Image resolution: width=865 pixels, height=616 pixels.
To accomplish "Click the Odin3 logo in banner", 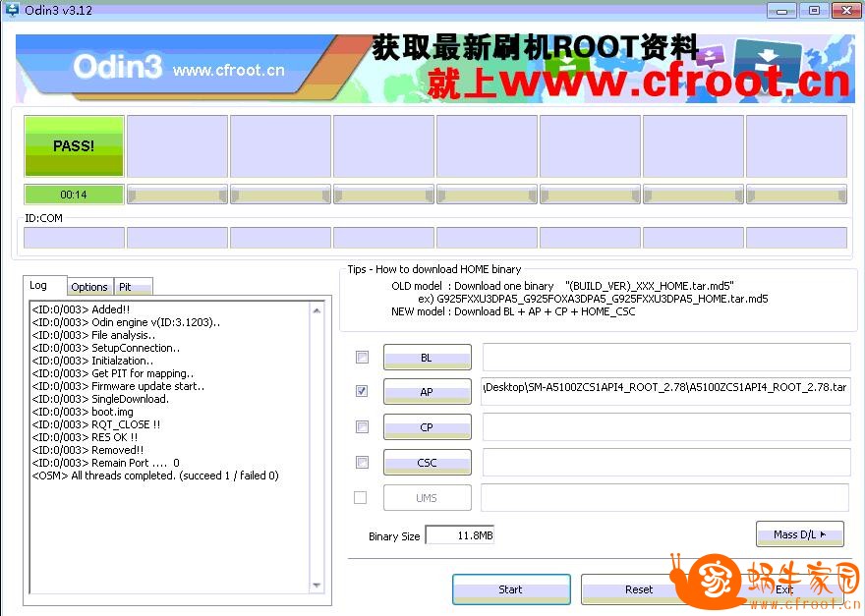I will pyautogui.click(x=118, y=67).
